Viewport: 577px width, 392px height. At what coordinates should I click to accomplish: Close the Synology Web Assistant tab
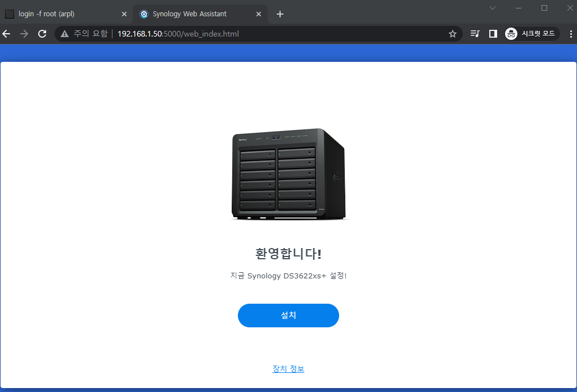pyautogui.click(x=259, y=14)
